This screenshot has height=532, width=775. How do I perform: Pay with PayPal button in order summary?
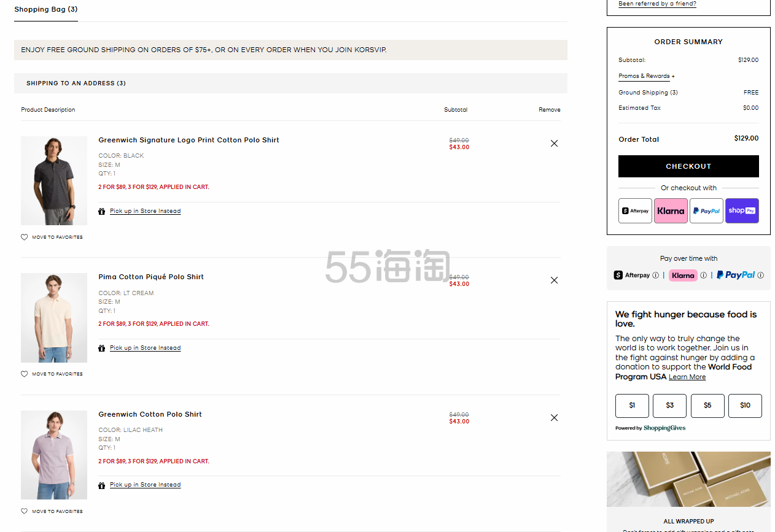(706, 210)
